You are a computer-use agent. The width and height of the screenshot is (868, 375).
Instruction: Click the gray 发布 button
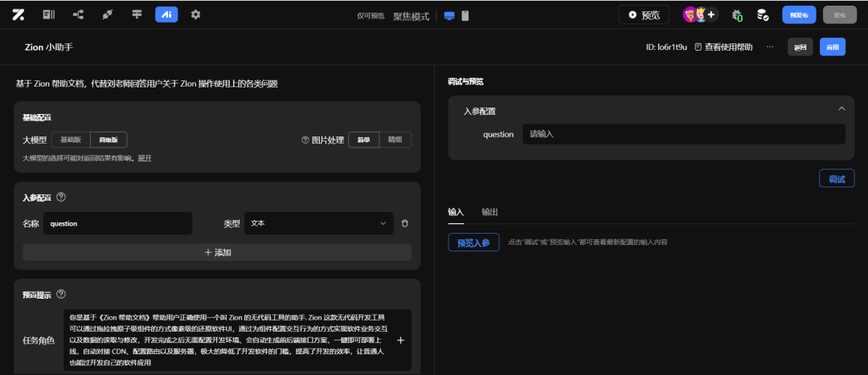pyautogui.click(x=840, y=15)
